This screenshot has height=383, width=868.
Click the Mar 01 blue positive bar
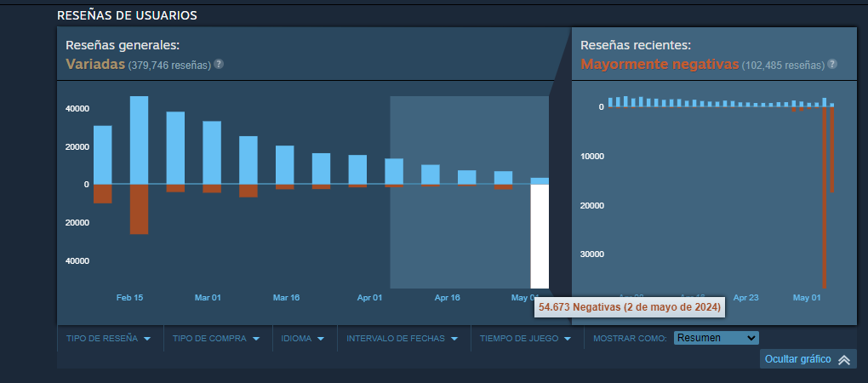coord(212,152)
